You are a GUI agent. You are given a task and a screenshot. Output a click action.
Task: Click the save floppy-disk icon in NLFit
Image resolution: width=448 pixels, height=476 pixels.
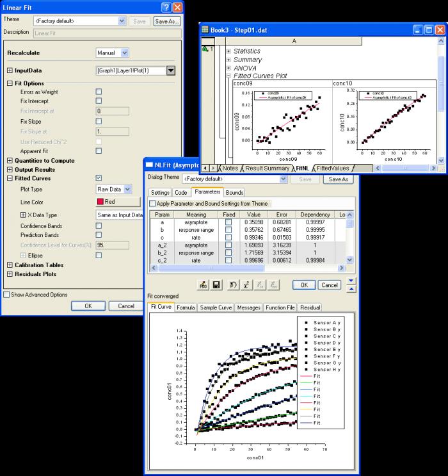pyautogui.click(x=216, y=284)
